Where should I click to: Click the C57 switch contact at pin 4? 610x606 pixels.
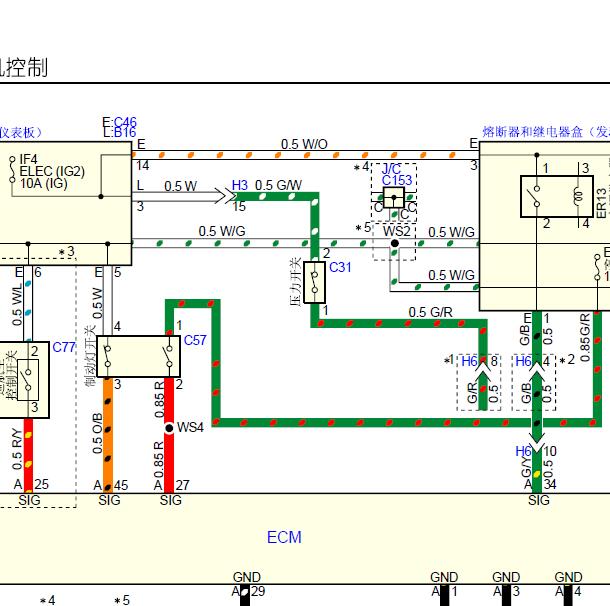pyautogui.click(x=107, y=356)
